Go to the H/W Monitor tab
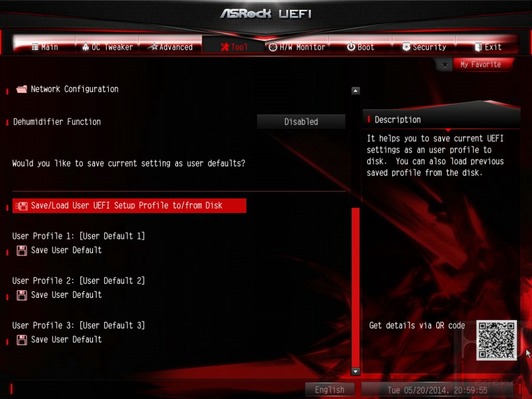Screen dimensions: 532x399 coord(297,47)
